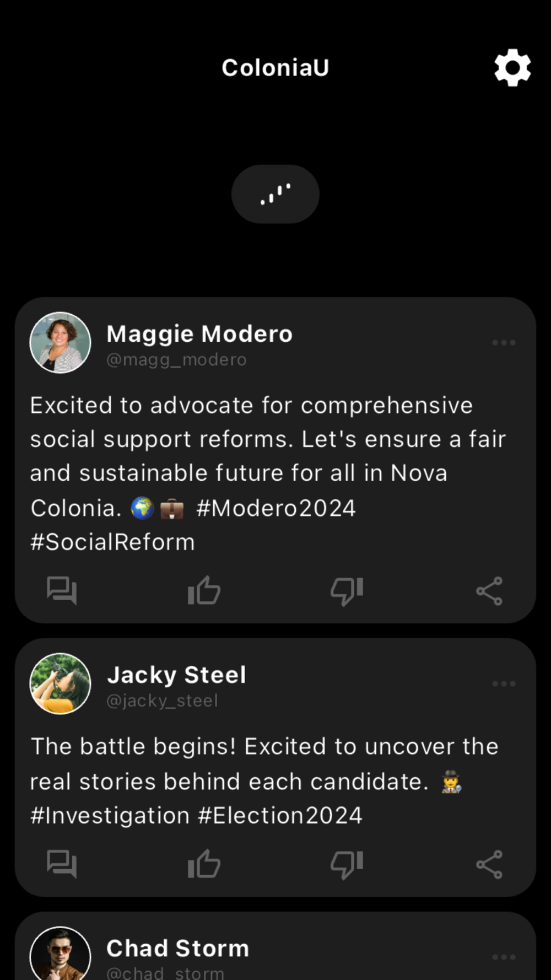Like Jacky Steel's post
This screenshot has height=980, width=551.
tap(204, 864)
